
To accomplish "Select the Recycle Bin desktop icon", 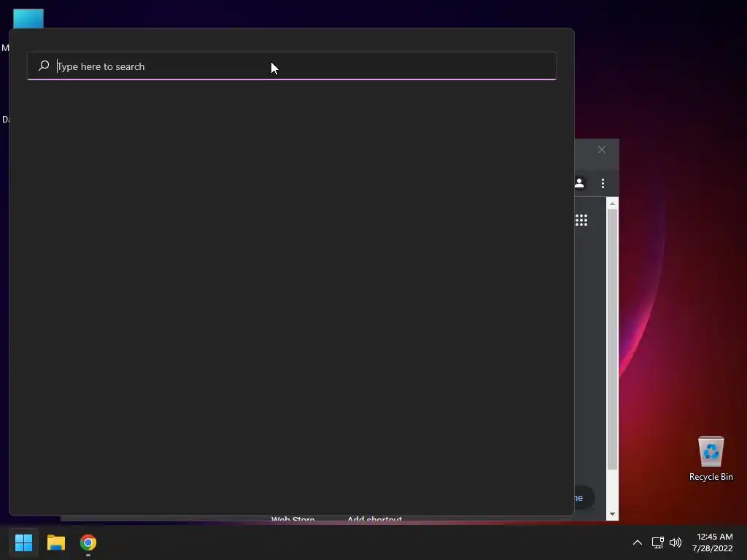I will pyautogui.click(x=711, y=459).
